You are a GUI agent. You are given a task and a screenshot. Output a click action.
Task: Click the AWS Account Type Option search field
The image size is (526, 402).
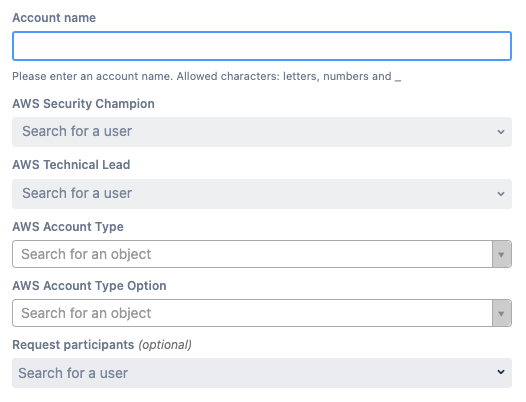click(x=252, y=313)
